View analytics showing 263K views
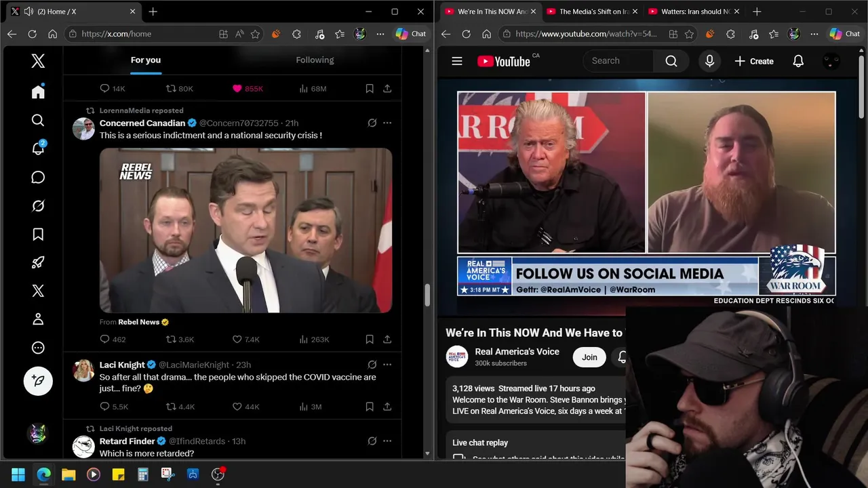 [x=314, y=340]
